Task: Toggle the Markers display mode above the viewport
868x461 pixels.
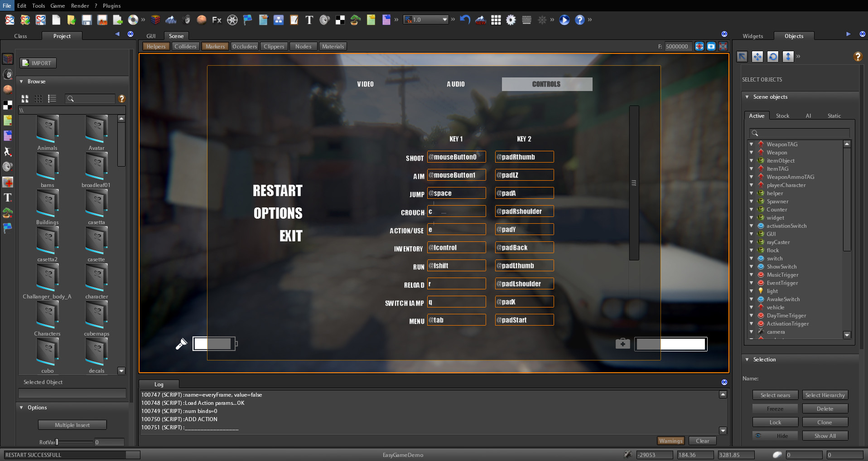Action: point(215,46)
